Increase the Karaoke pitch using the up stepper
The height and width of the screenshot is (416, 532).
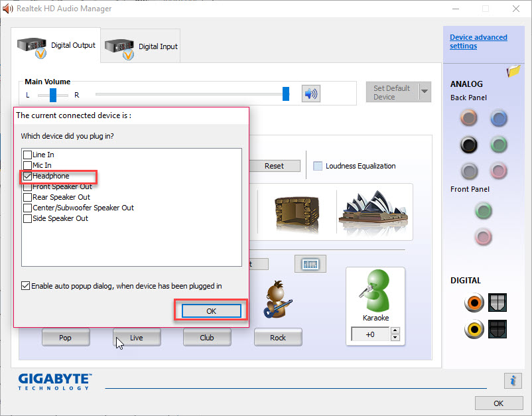pos(395,330)
